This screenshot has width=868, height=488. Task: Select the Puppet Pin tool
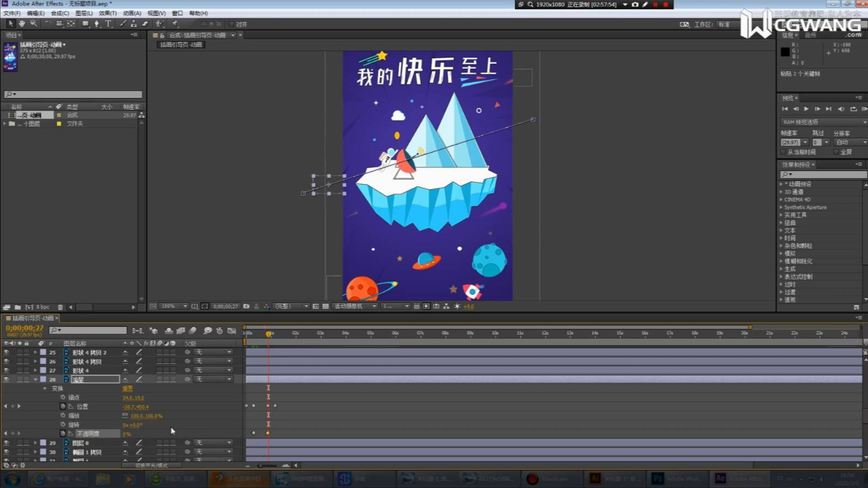pos(175,23)
